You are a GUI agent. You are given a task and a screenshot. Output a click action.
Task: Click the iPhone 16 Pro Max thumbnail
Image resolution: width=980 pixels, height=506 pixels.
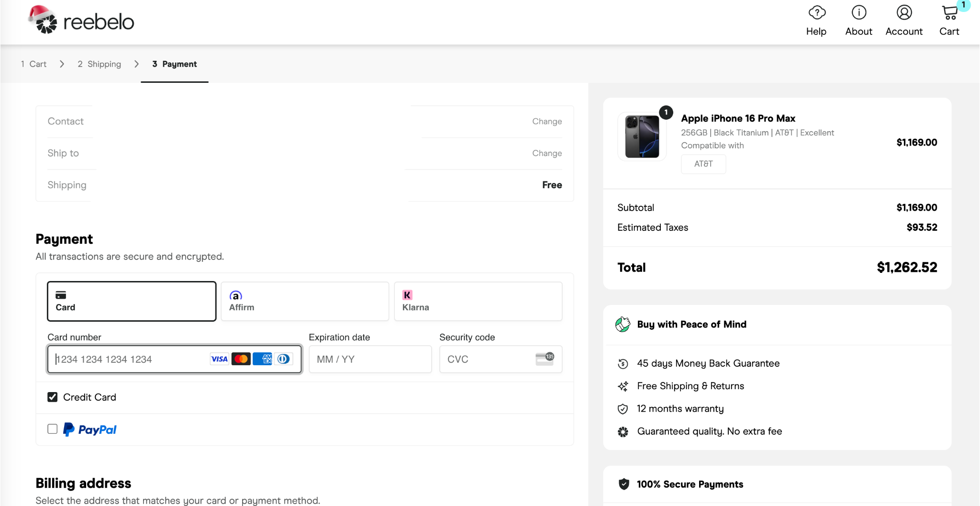click(x=642, y=137)
